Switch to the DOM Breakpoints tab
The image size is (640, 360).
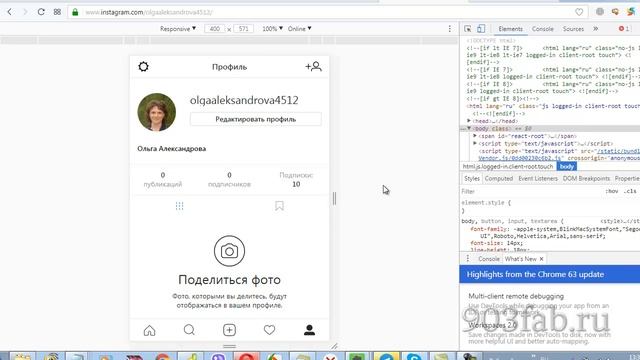[586, 179]
